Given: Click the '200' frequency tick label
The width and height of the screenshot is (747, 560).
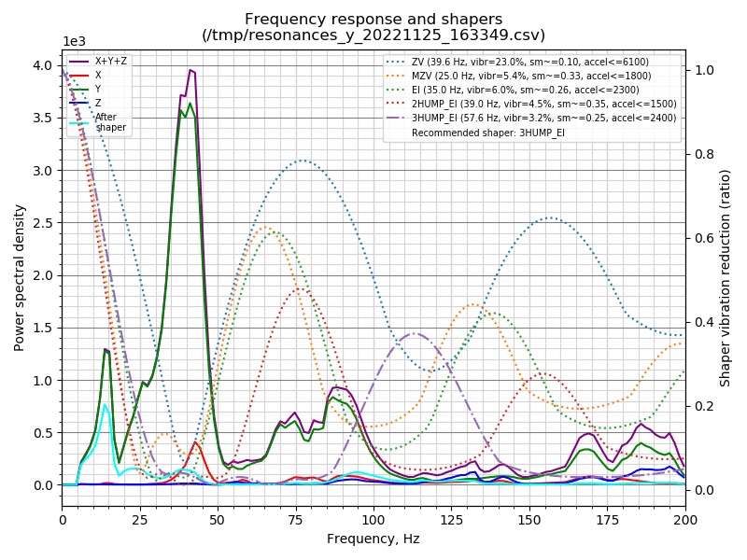Looking at the screenshot, I should (685, 520).
